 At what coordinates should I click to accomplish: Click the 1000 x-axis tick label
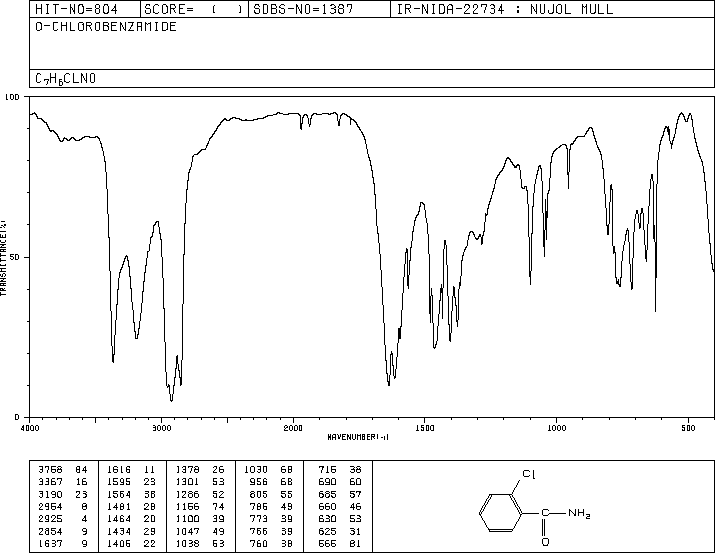pos(556,428)
